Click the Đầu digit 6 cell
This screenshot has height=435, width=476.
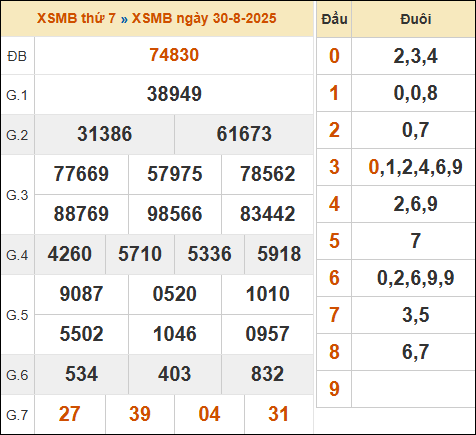point(334,278)
